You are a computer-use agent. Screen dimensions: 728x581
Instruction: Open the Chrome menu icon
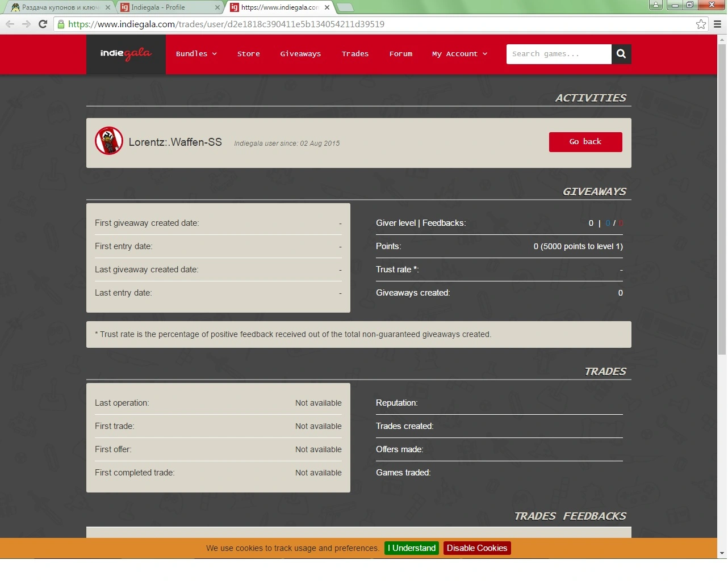coord(717,24)
